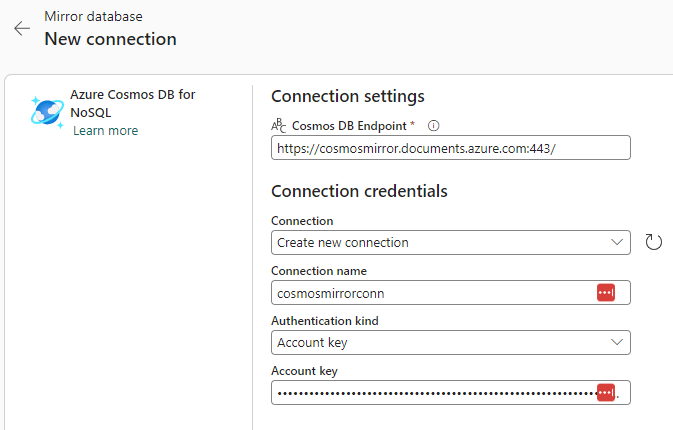673x430 pixels.
Task: Click the Mirror database breadcrumb text
Action: click(93, 17)
